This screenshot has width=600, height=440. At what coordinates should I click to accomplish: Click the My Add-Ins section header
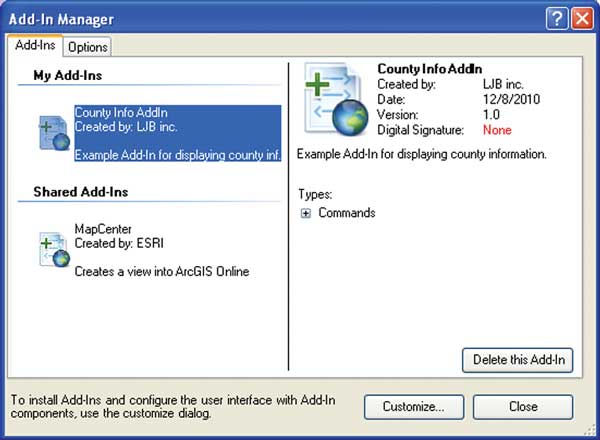(x=67, y=75)
